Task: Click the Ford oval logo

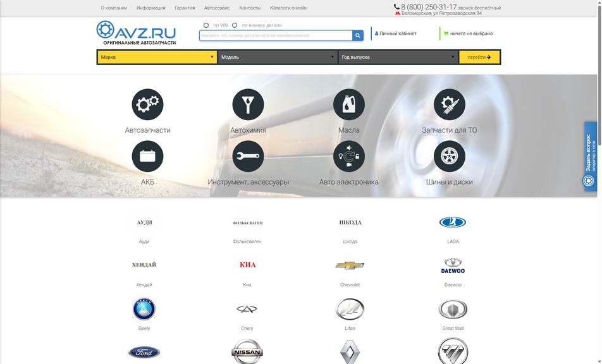Action: tap(144, 352)
